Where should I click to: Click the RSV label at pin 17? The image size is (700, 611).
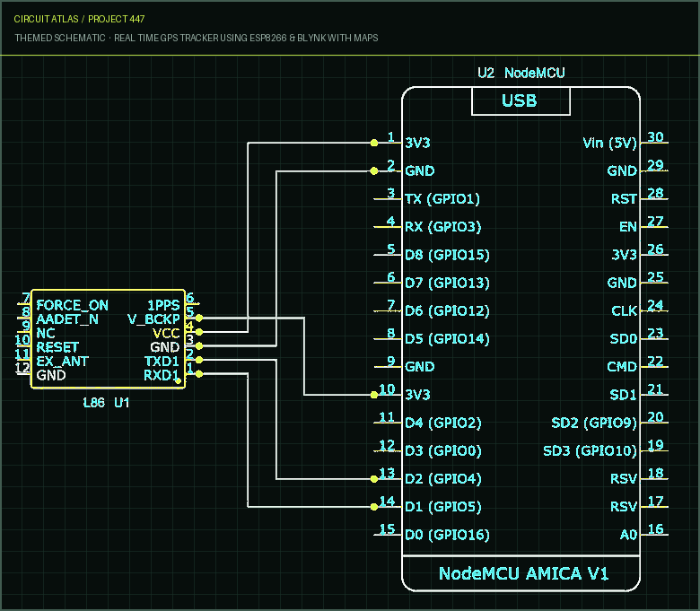tap(624, 507)
